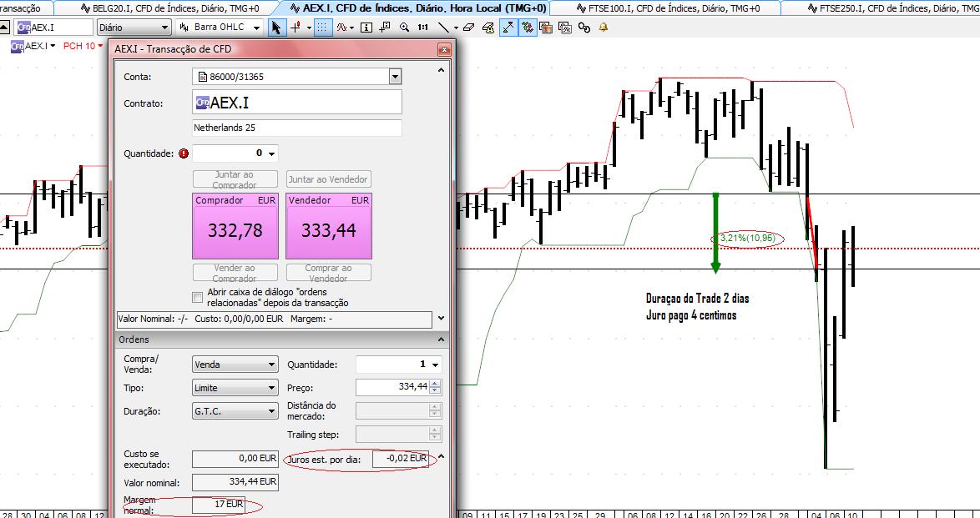The height and width of the screenshot is (518, 980).
Task: Click the Custo se executado value 0,00 EUR
Action: tap(235, 458)
